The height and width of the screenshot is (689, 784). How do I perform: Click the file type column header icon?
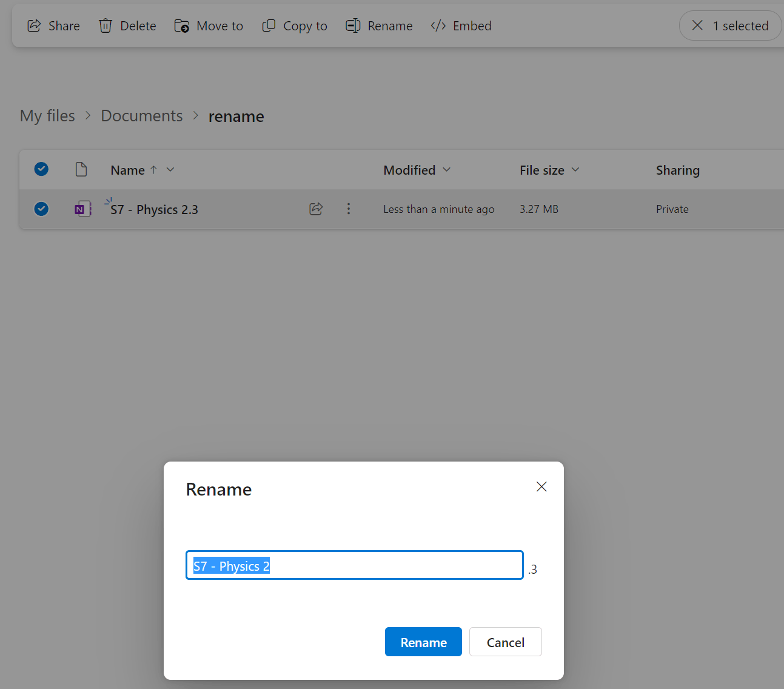pyautogui.click(x=81, y=169)
